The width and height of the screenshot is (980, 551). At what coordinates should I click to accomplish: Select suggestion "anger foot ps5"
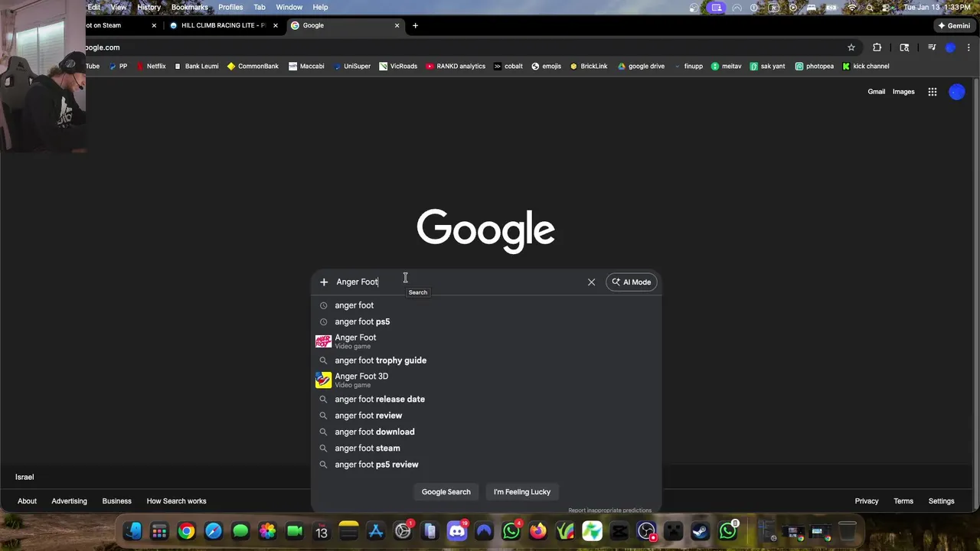point(486,321)
